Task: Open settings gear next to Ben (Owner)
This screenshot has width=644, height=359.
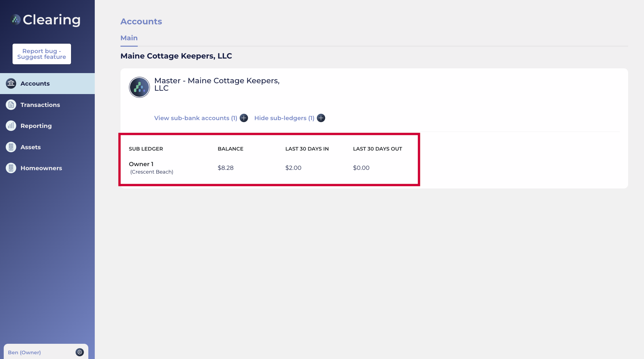Action: [x=80, y=352]
